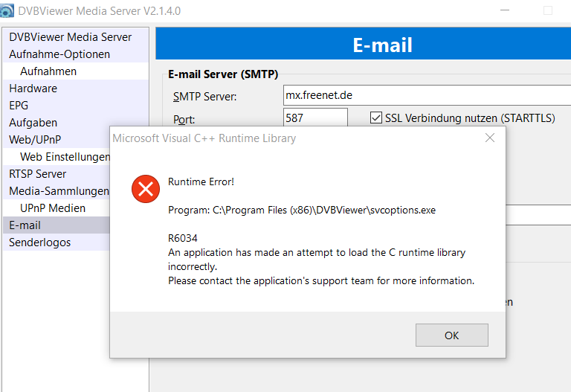Open Senderlogos settings page
Viewport: 571px width, 392px height.
(57, 242)
